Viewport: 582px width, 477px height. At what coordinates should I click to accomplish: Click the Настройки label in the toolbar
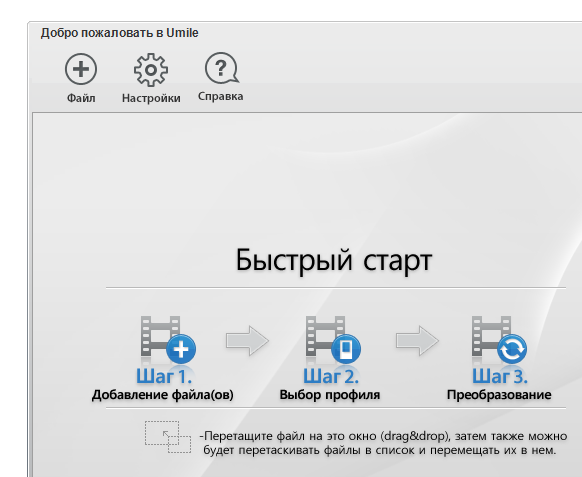click(151, 98)
